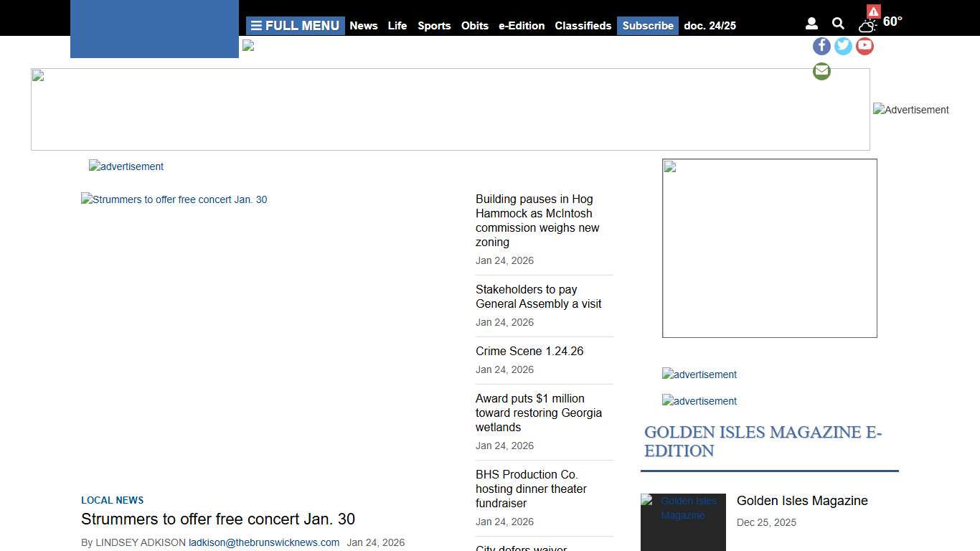
Task: Open the Sports menu item
Action: pos(434,26)
